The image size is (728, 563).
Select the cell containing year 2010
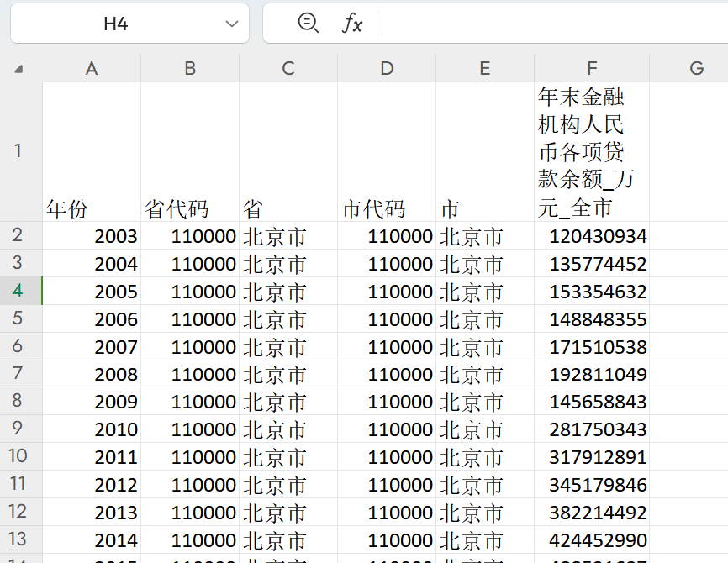pos(92,429)
